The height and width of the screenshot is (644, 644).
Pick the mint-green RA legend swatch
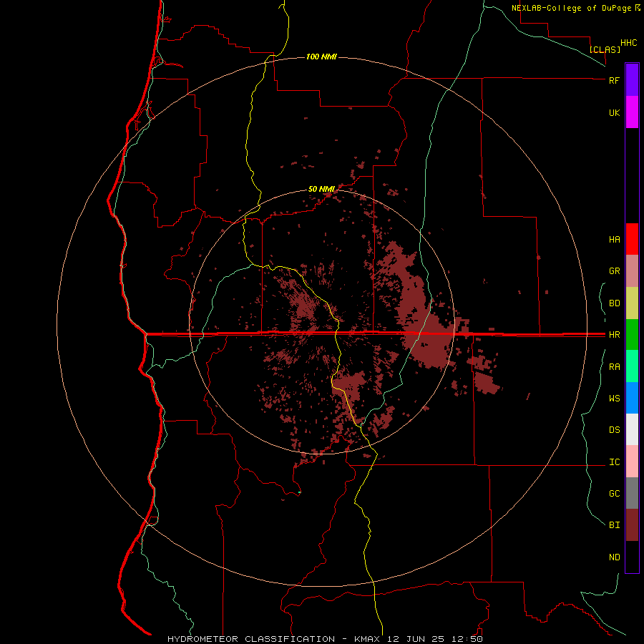pos(632,366)
